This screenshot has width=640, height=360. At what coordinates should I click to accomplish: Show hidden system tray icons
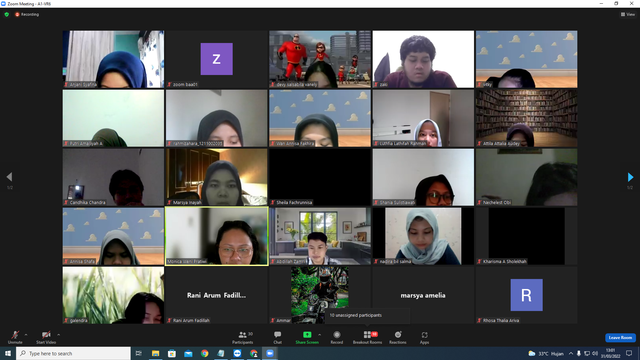click(x=571, y=353)
